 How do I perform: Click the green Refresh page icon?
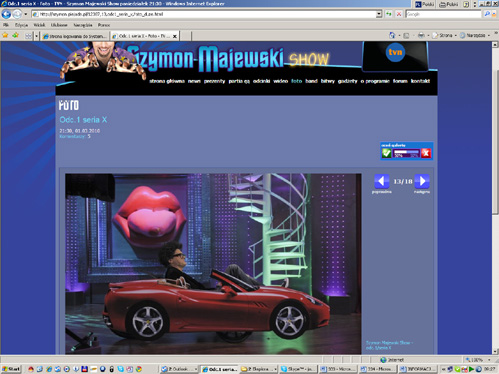[389, 14]
